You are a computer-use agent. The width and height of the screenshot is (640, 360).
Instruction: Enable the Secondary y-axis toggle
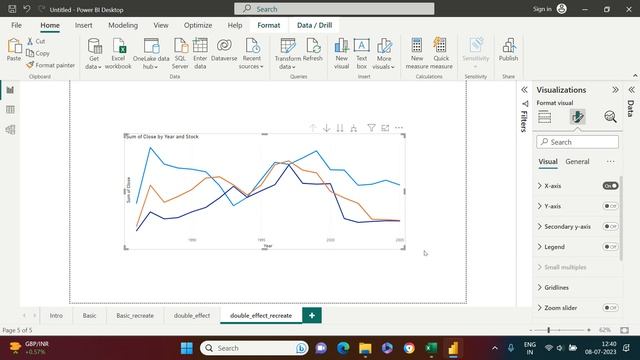tap(610, 226)
